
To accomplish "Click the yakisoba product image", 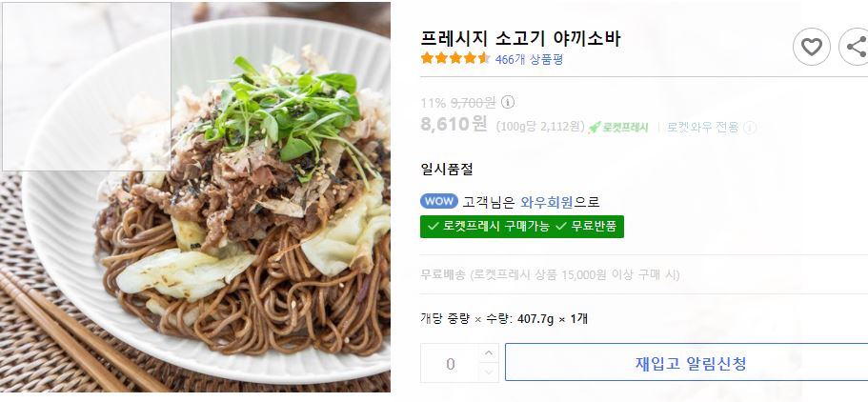I will (195, 197).
